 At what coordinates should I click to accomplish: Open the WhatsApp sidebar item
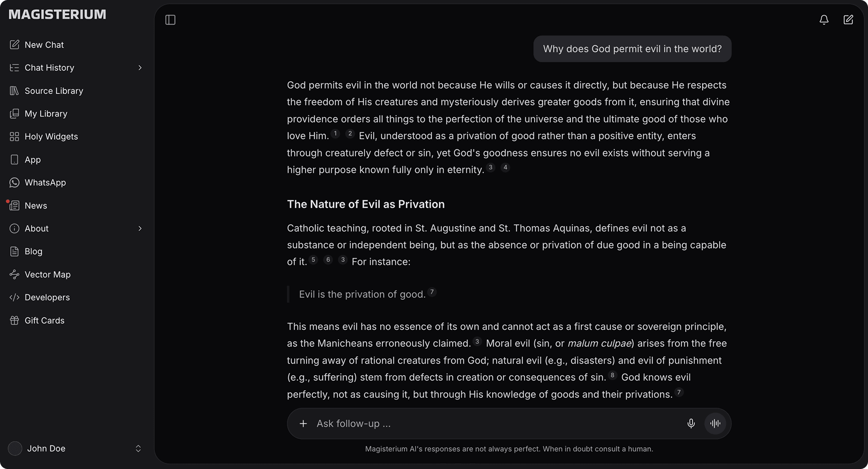45,182
